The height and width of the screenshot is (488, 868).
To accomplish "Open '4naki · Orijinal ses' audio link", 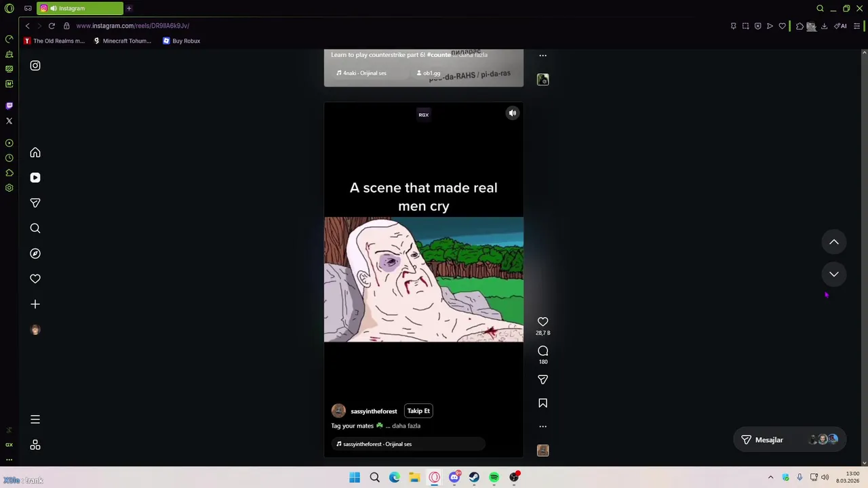I will tap(361, 73).
